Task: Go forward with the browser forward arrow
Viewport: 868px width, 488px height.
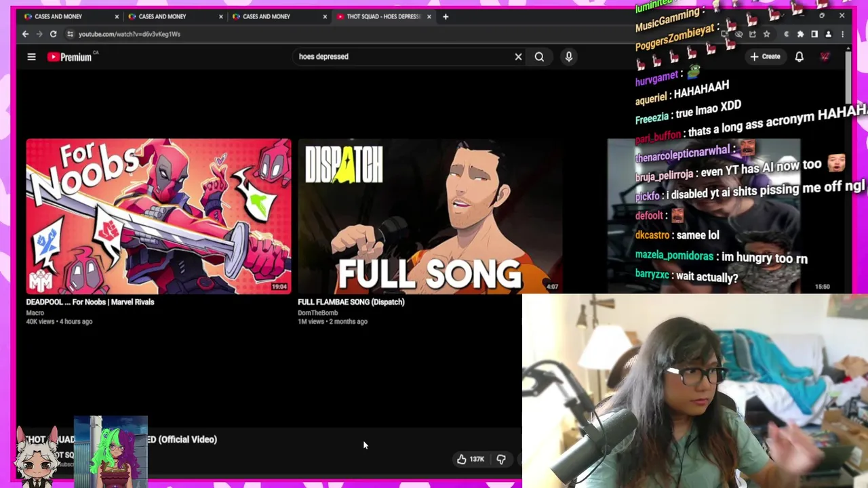Action: click(x=39, y=34)
